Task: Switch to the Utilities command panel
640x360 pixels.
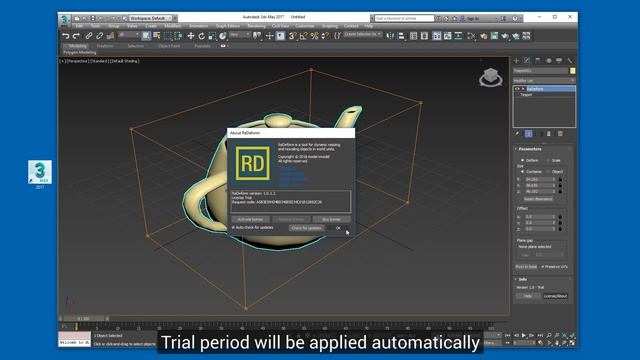Action: (x=569, y=60)
